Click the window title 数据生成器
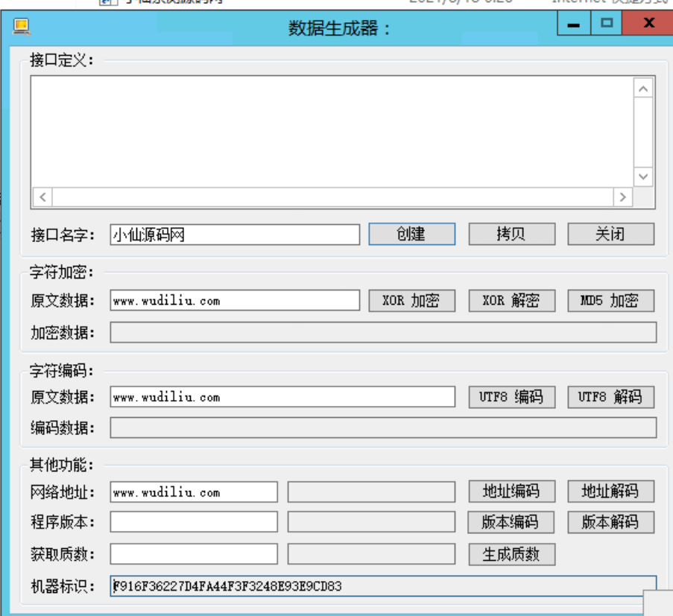Image resolution: width=673 pixels, height=616 pixels. 338,29
